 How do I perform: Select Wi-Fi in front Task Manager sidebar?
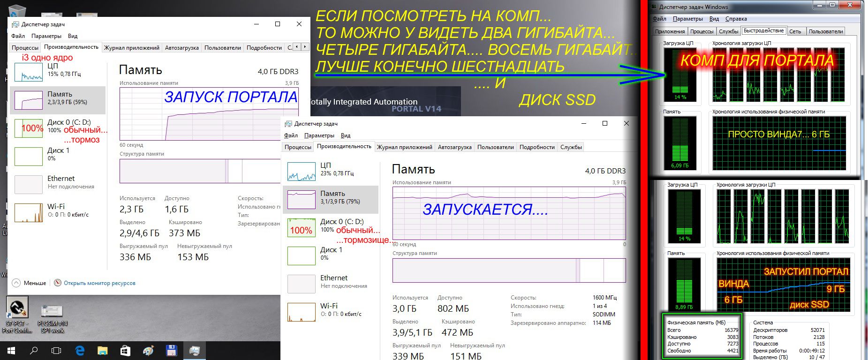click(331, 312)
